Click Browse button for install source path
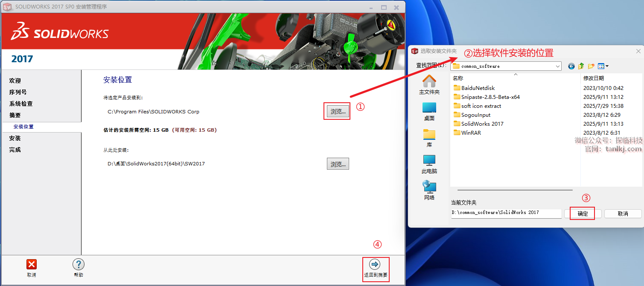The height and width of the screenshot is (286, 644). (338, 164)
